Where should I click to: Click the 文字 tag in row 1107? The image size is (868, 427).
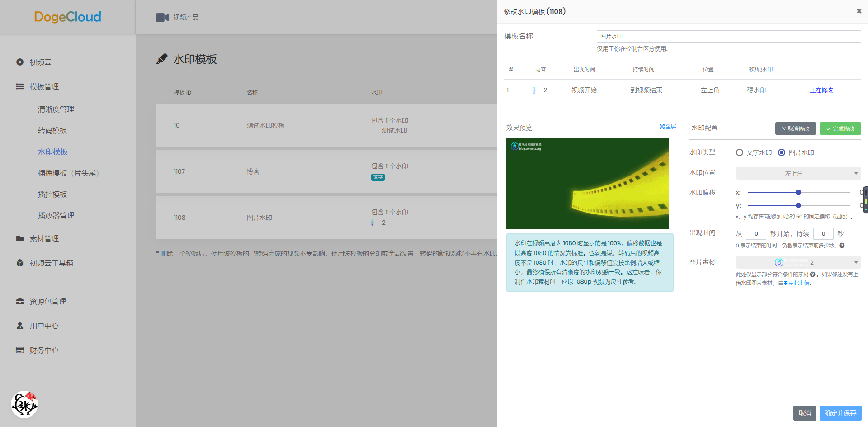pos(378,177)
